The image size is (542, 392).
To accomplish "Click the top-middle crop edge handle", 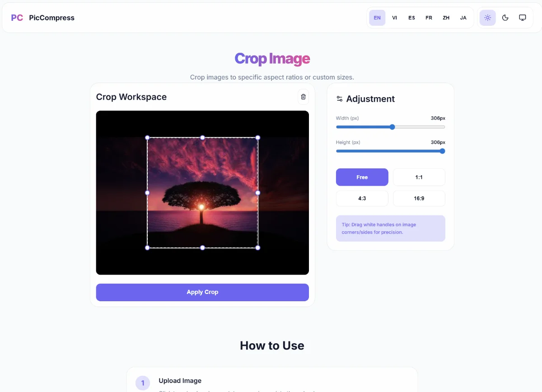I will coord(202,138).
